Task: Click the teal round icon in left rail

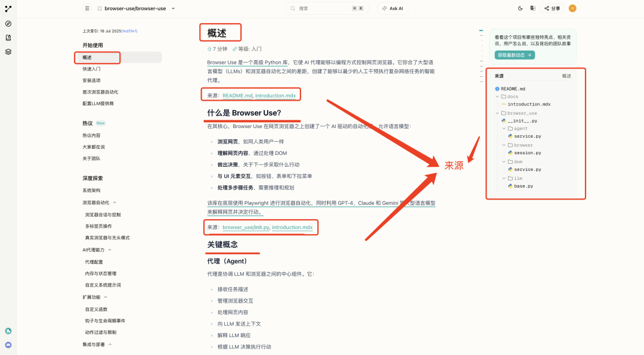Action: click(x=8, y=331)
